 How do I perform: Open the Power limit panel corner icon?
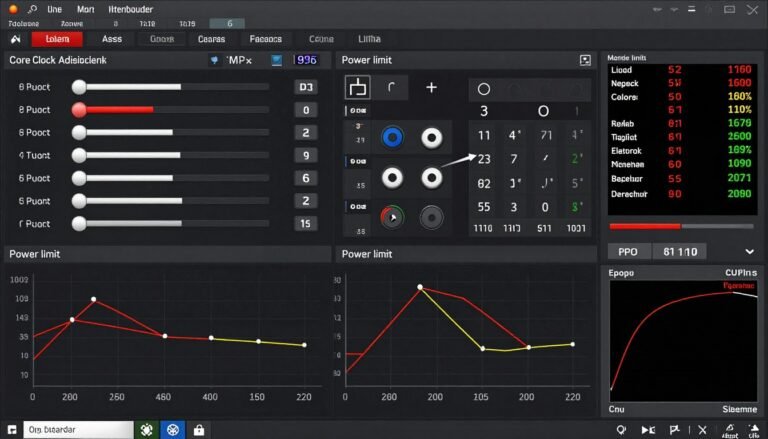pos(585,60)
